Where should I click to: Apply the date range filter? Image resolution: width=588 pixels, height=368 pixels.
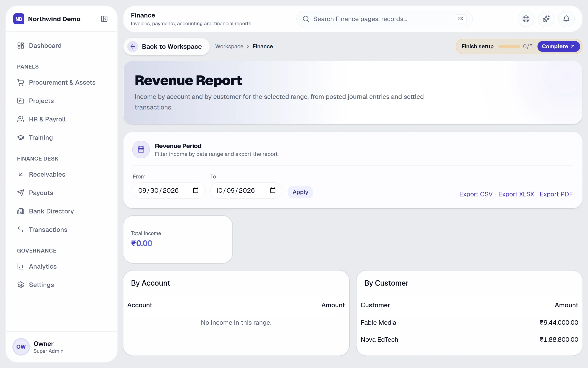[300, 192]
